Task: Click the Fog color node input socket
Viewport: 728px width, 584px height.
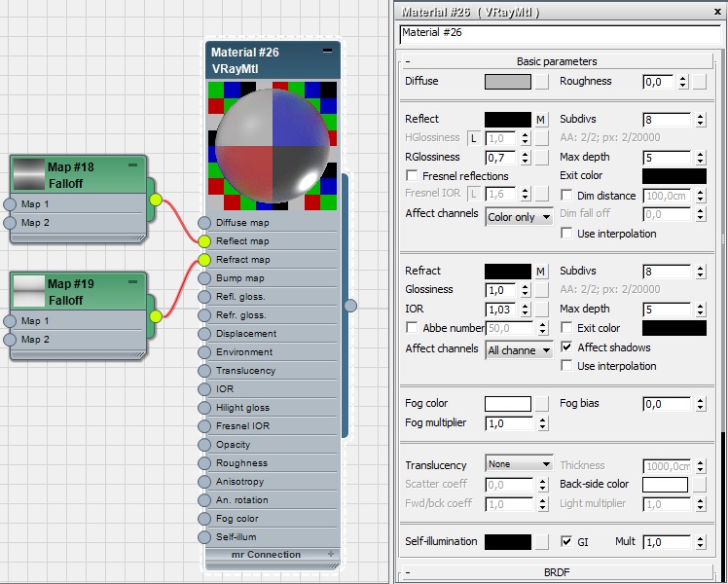Action: (204, 519)
